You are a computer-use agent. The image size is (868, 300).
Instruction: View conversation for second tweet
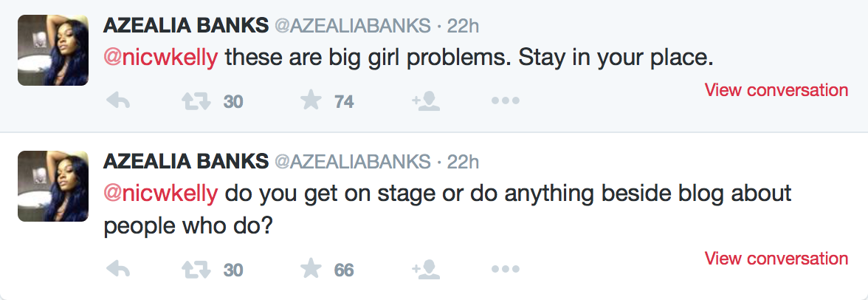776,259
